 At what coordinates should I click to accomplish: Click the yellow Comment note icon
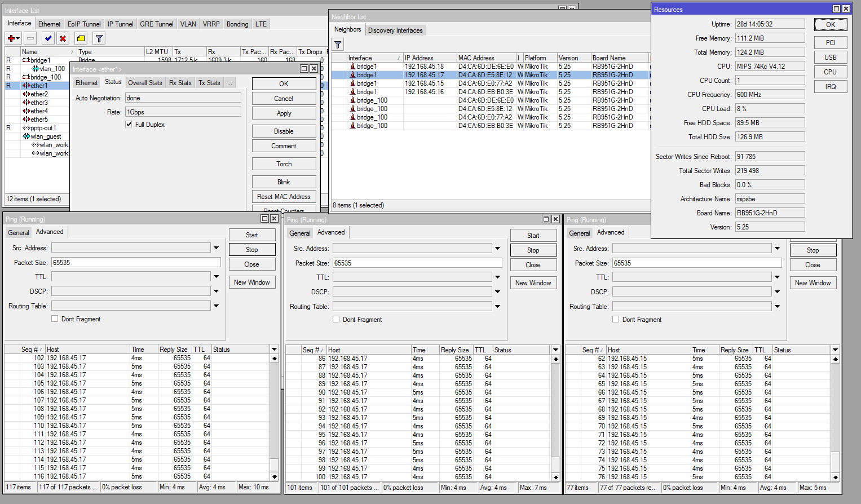(x=81, y=38)
